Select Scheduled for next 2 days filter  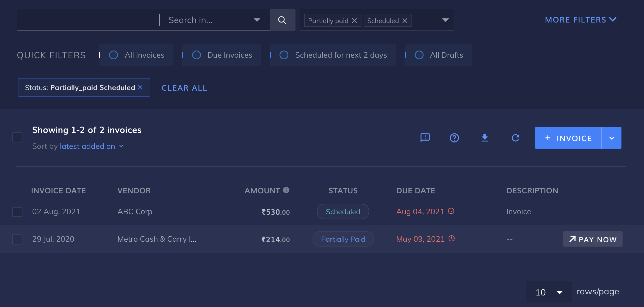point(333,55)
